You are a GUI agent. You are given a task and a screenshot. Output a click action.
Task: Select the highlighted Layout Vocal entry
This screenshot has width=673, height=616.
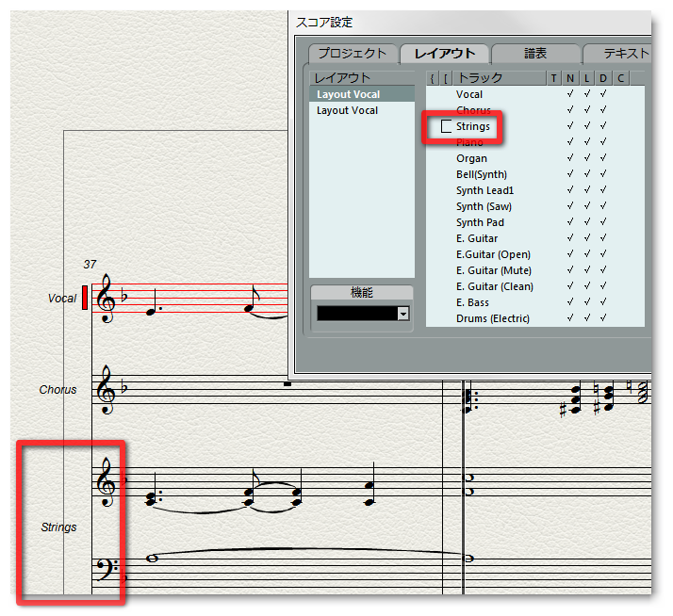pos(362,94)
